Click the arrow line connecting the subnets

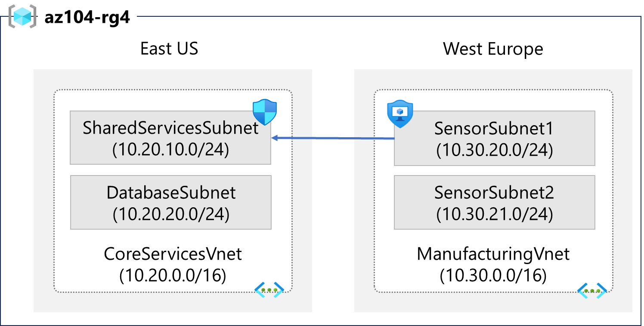click(x=333, y=138)
